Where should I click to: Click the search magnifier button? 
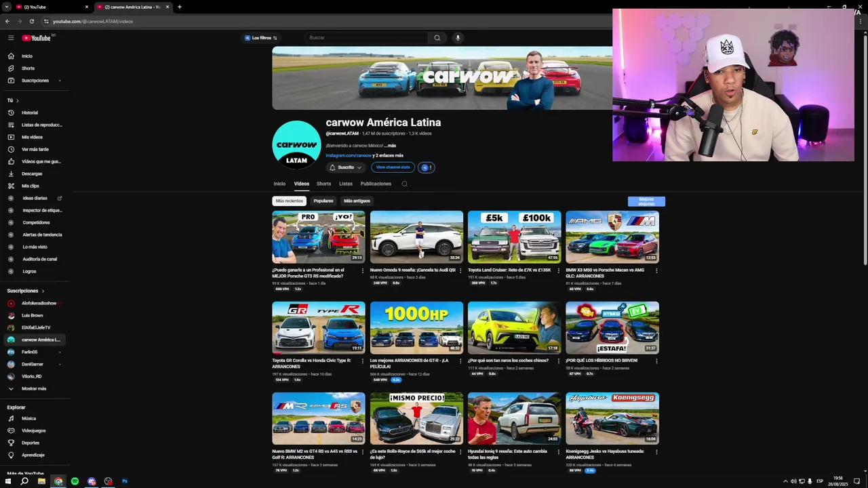[x=437, y=38]
